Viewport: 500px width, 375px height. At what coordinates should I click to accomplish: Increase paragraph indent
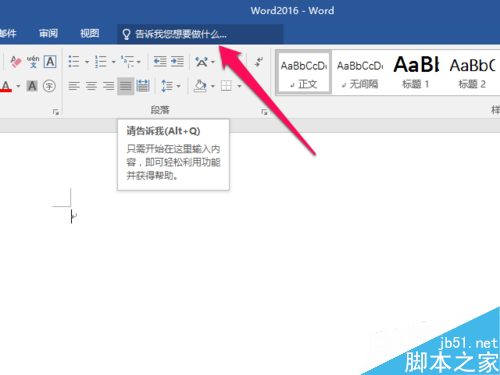(177, 62)
